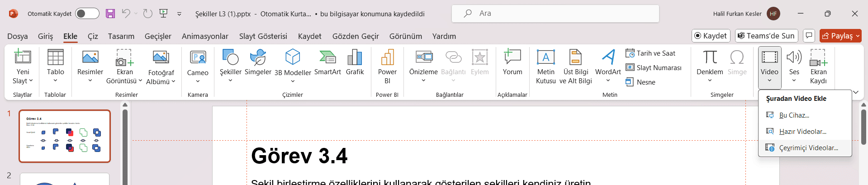Select slide 1 thumbnail
This screenshot has width=868, height=185.
coord(65,136)
